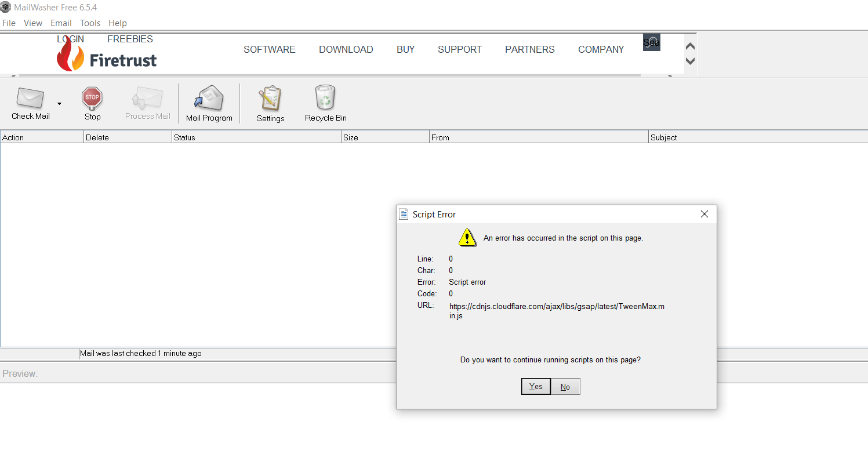Click the Stop sign icon
The height and width of the screenshot is (465, 868).
92,97
